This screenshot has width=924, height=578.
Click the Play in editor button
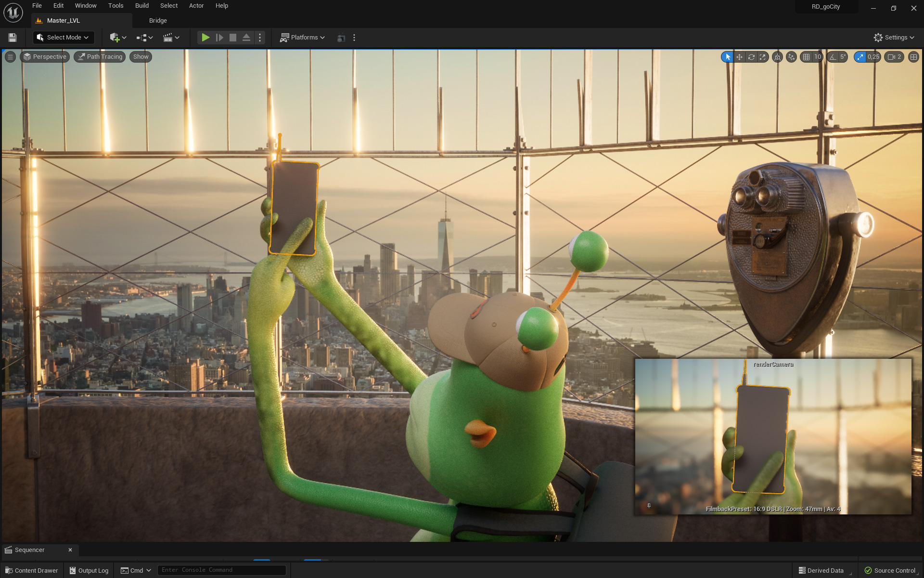[205, 38]
